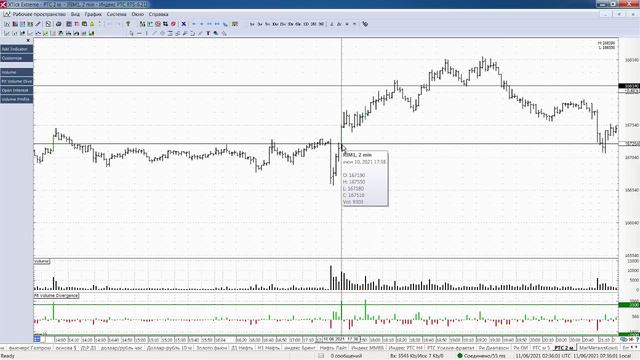Click the PX Volume Divergence pane label

coord(56,296)
